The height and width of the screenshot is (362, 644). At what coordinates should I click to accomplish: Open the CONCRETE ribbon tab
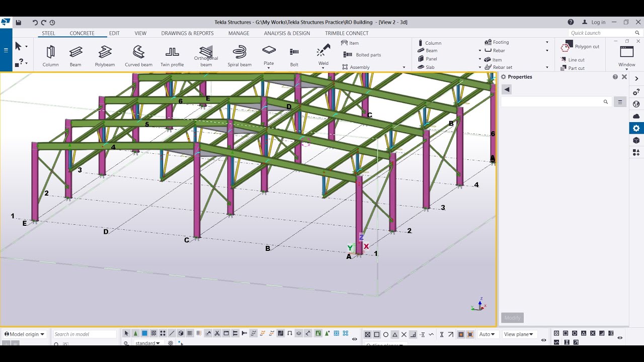pyautogui.click(x=82, y=33)
